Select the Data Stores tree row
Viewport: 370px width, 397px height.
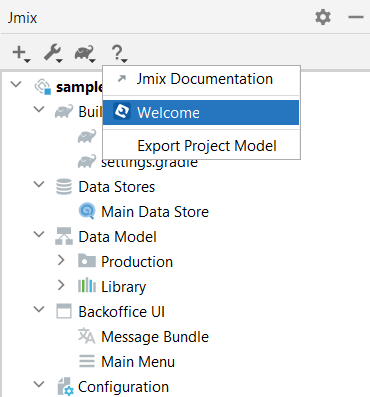[116, 187]
